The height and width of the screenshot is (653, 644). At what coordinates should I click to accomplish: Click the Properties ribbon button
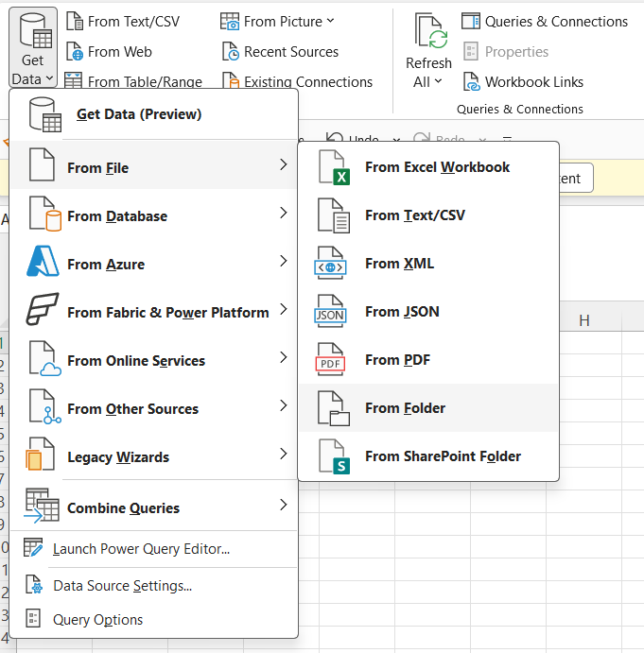[x=506, y=52]
